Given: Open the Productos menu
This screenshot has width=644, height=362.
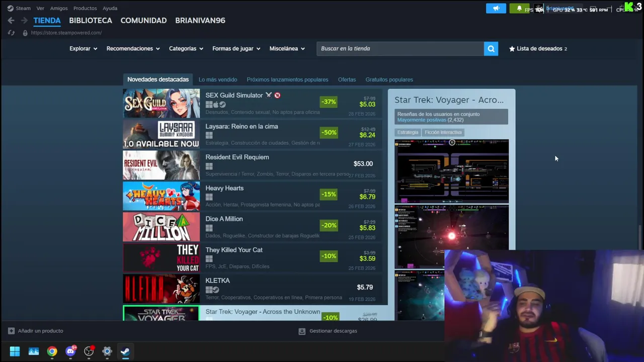Looking at the screenshot, I should tap(85, 8).
